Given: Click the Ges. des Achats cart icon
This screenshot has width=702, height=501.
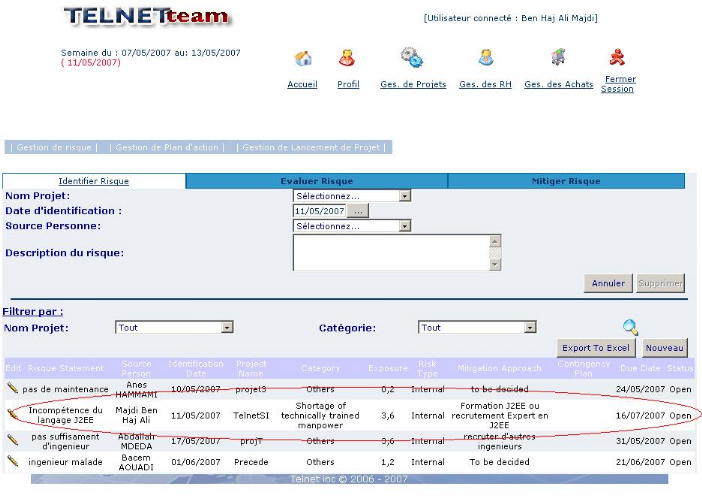Looking at the screenshot, I should [x=558, y=57].
